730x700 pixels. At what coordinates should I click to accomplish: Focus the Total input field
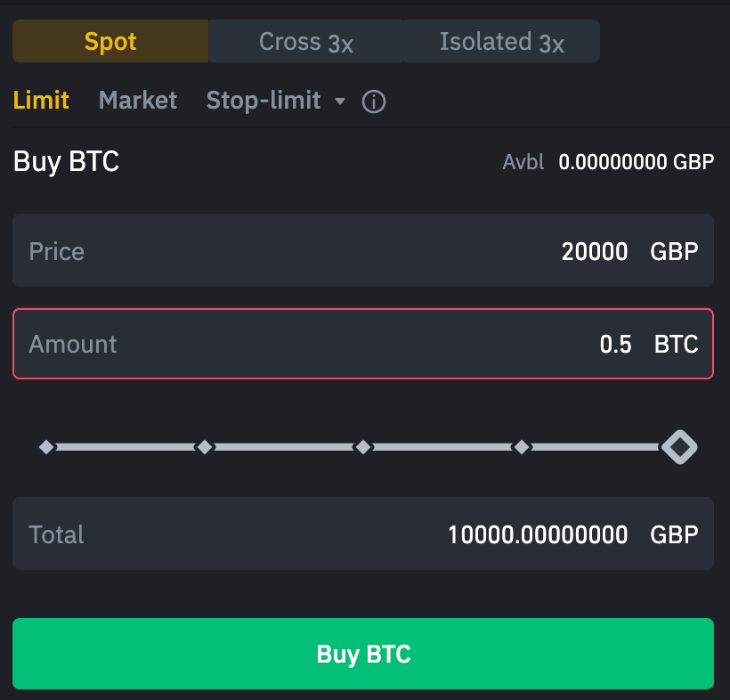coord(363,534)
